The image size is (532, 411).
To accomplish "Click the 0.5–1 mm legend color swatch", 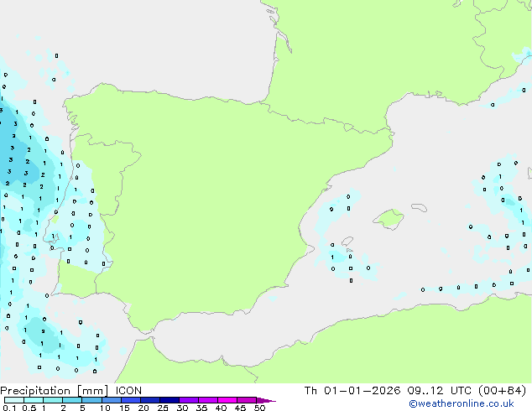I will click(x=34, y=400).
